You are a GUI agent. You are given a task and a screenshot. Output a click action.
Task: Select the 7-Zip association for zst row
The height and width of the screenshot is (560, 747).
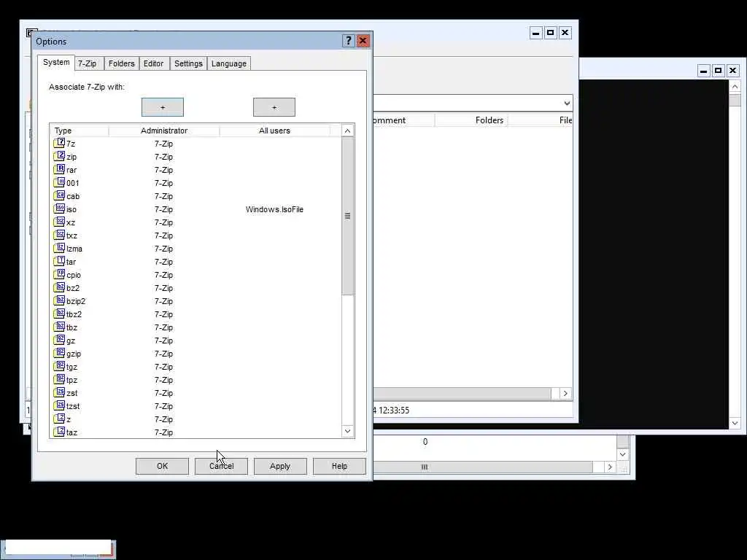click(163, 393)
